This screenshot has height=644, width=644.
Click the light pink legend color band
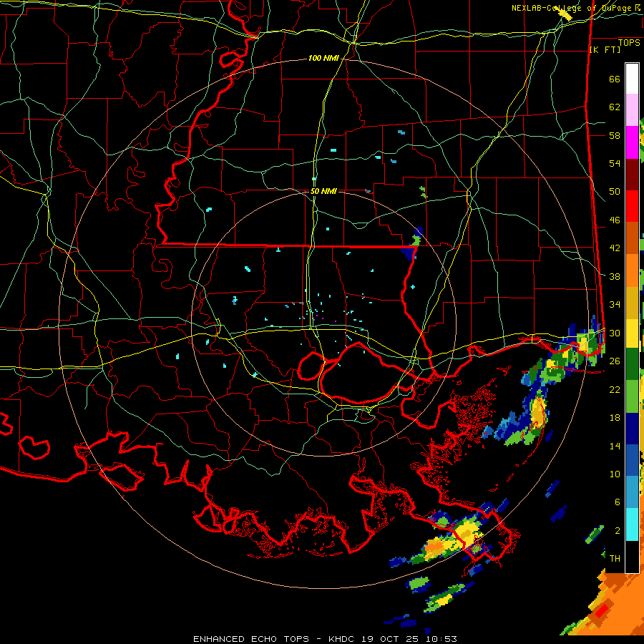(x=632, y=110)
